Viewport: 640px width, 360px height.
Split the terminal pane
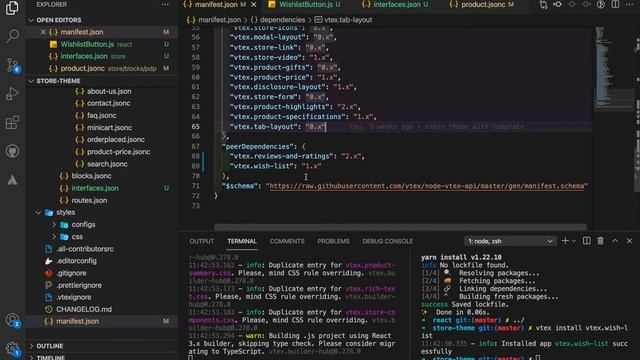click(x=587, y=241)
